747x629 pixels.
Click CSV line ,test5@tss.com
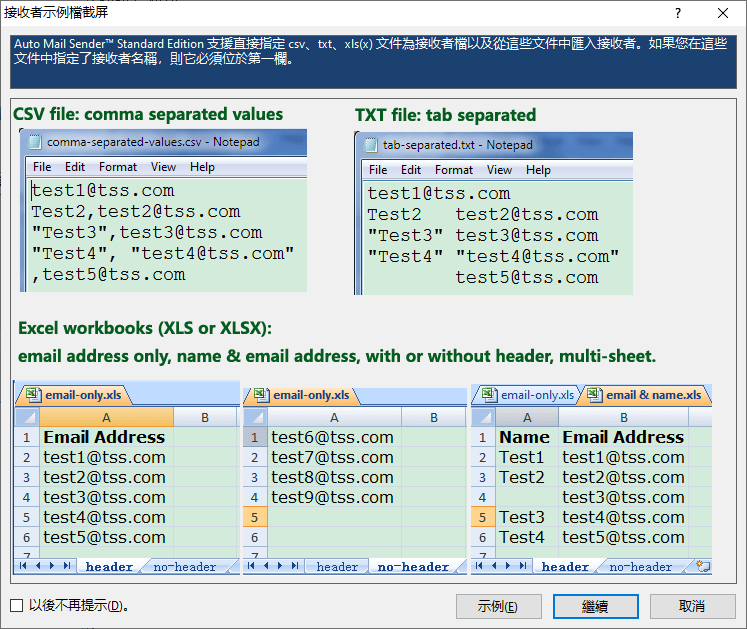tap(108, 274)
